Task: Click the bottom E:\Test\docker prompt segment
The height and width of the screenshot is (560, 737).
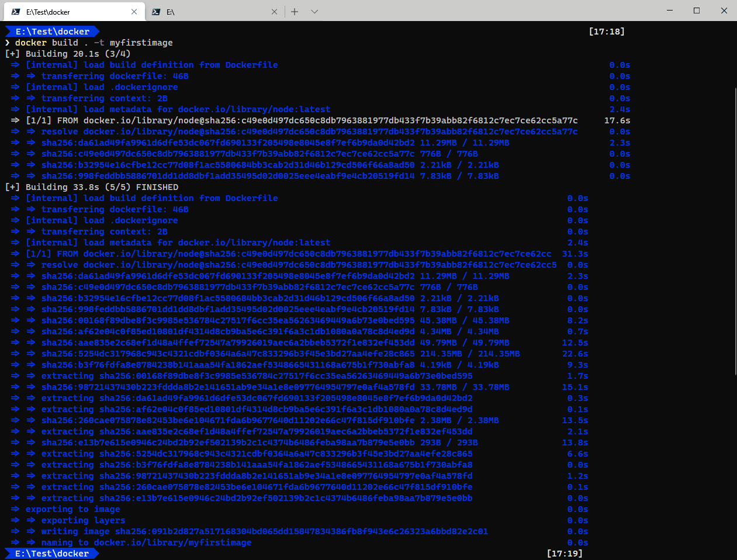Action: 52,554
